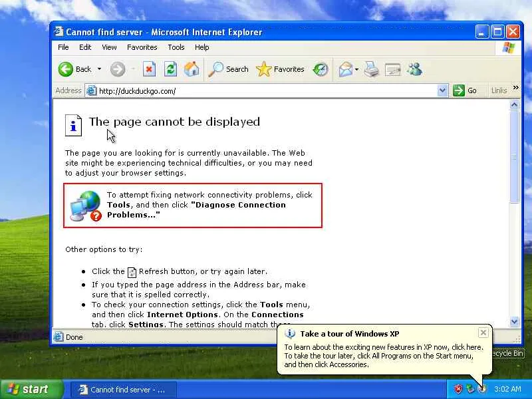Open the Messenger icon

pyautogui.click(x=414, y=69)
